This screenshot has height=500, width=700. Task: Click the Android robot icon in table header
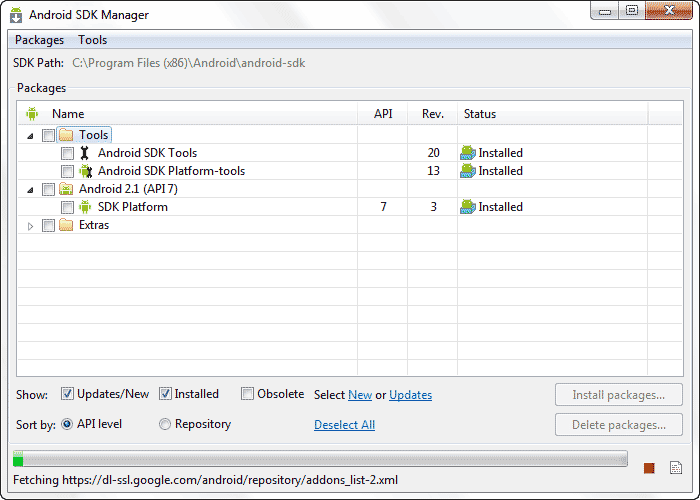pos(32,113)
